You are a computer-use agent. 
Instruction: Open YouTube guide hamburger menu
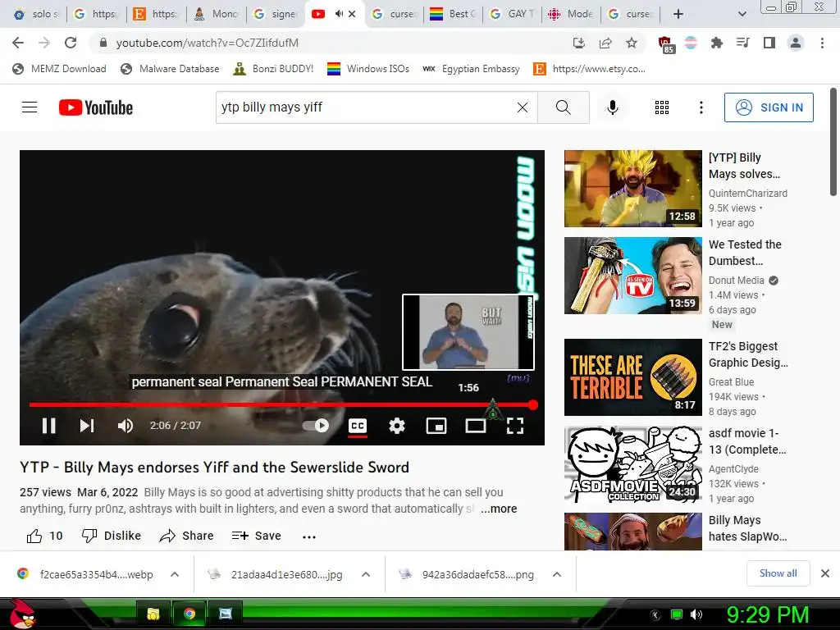(30, 107)
